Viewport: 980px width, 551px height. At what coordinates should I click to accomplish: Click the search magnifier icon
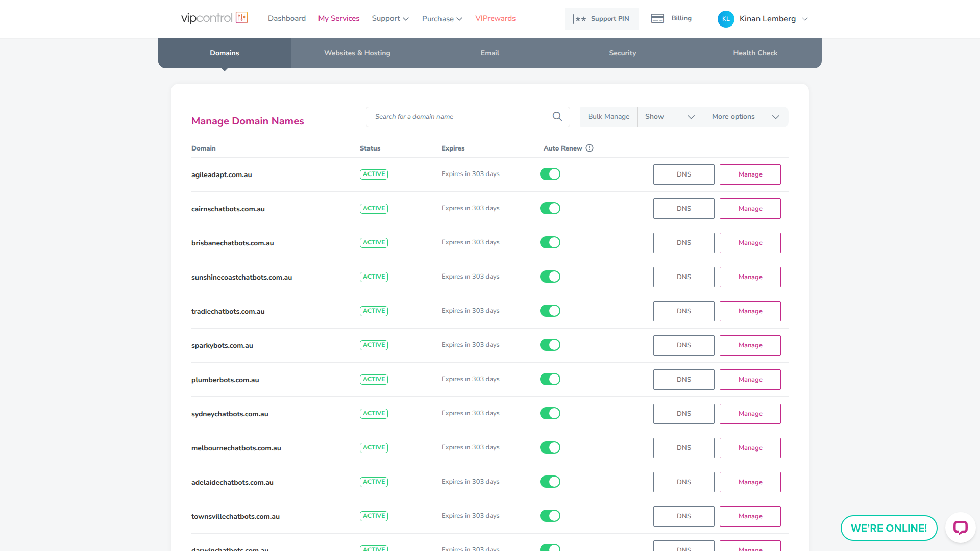click(x=557, y=117)
